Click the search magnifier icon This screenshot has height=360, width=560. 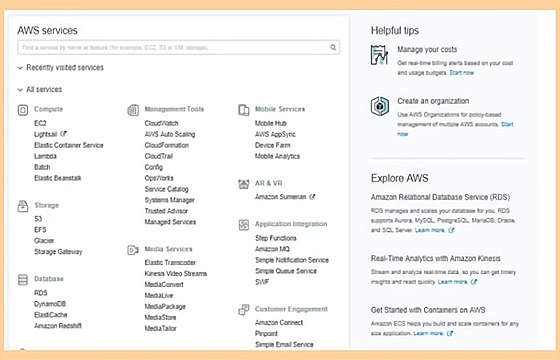[333, 48]
